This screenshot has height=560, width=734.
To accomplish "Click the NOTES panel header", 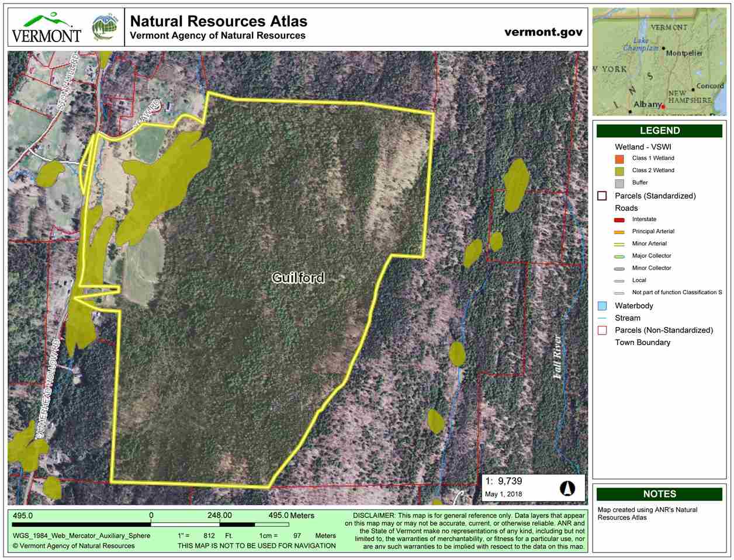I will (659, 494).
